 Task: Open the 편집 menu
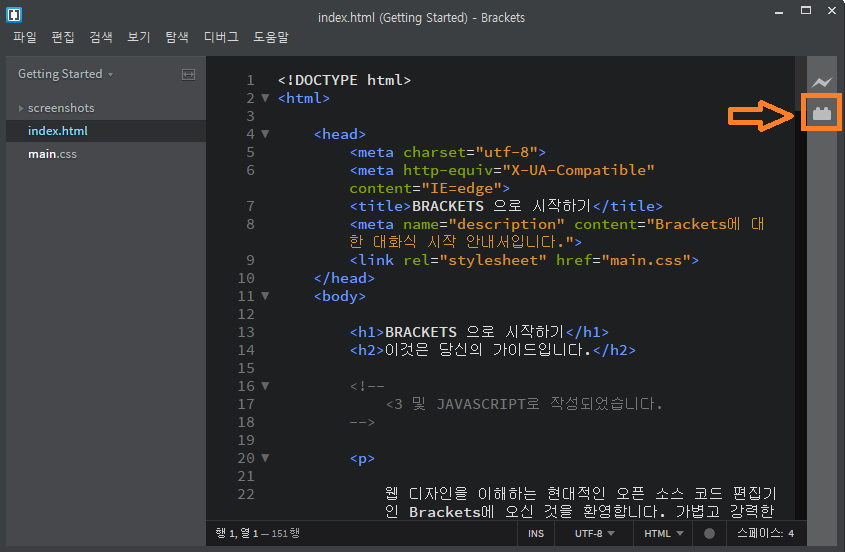[63, 37]
